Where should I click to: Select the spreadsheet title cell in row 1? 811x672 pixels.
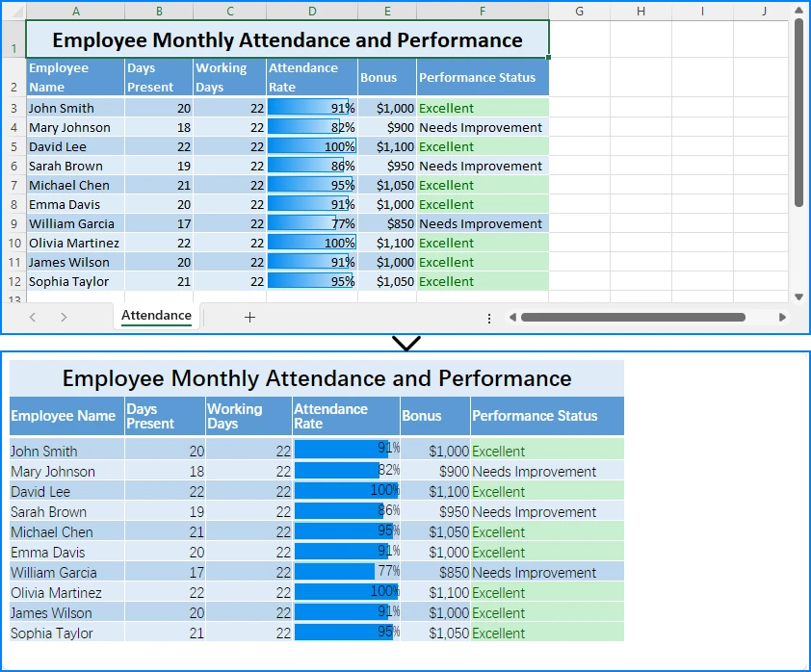click(x=287, y=40)
